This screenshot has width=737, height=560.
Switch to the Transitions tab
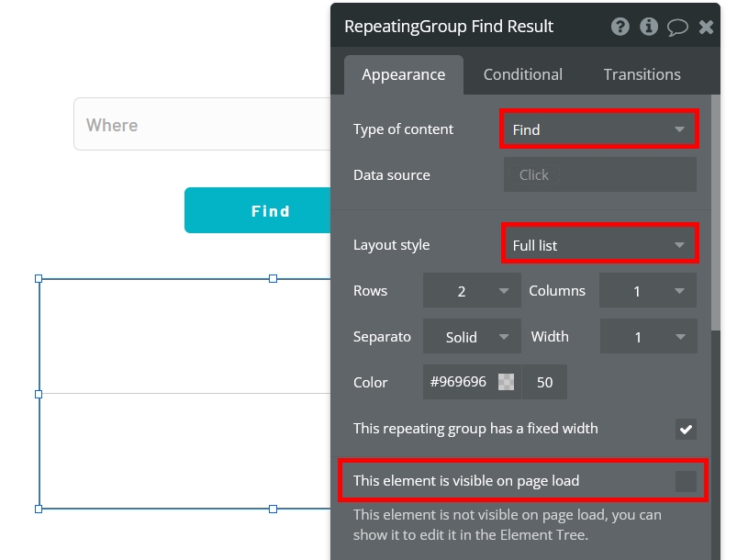642,74
